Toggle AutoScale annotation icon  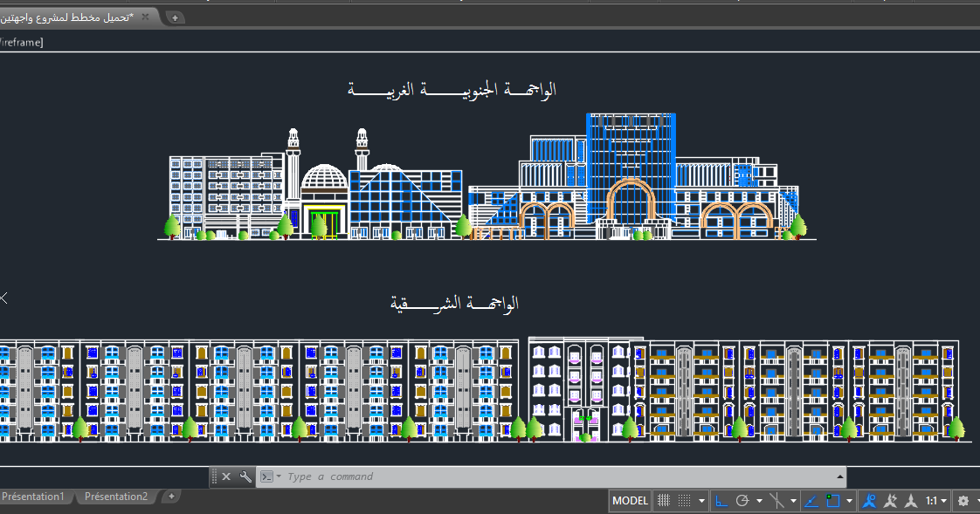[892, 500]
